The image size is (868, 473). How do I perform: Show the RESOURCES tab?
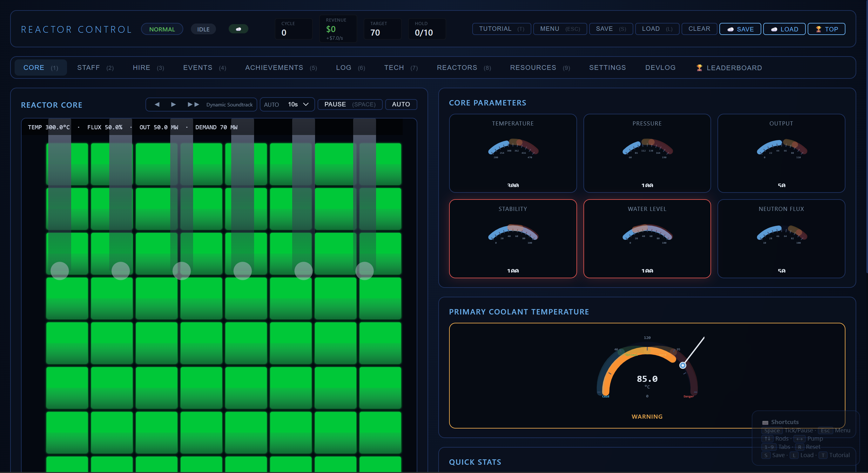[540, 67]
